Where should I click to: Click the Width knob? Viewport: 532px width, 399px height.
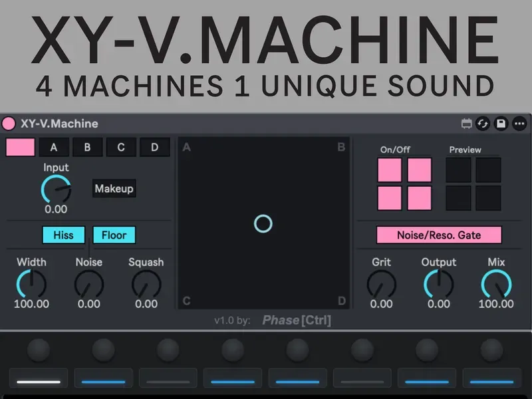[x=31, y=284]
